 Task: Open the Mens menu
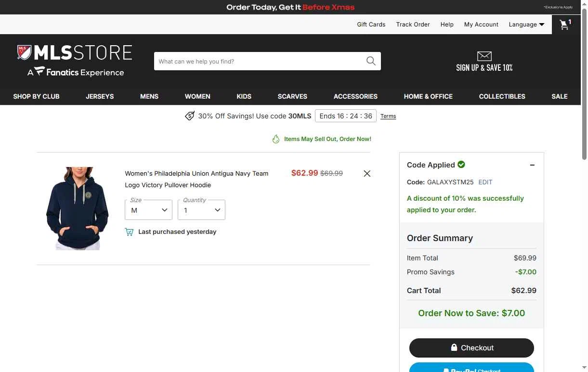149,96
